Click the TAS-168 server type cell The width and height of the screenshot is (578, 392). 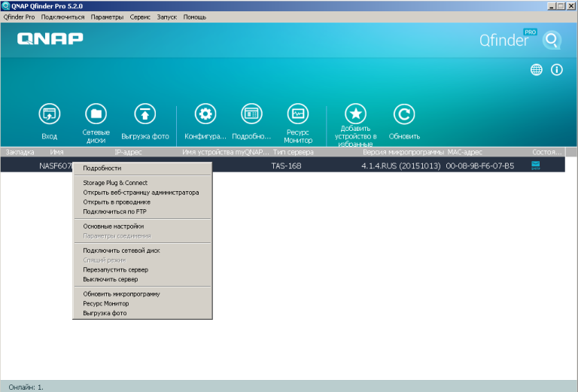click(x=287, y=166)
